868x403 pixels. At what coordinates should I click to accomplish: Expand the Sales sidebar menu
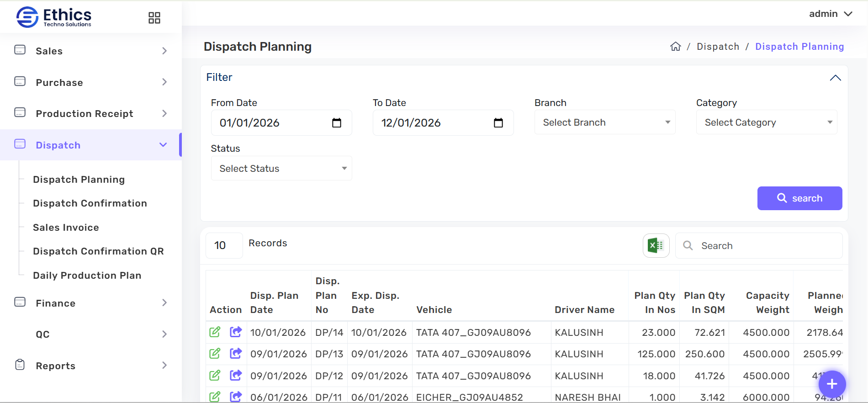tap(90, 51)
